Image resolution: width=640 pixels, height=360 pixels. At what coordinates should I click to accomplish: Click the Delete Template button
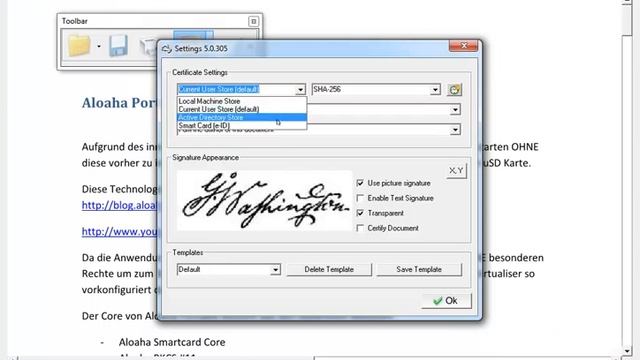coord(329,269)
